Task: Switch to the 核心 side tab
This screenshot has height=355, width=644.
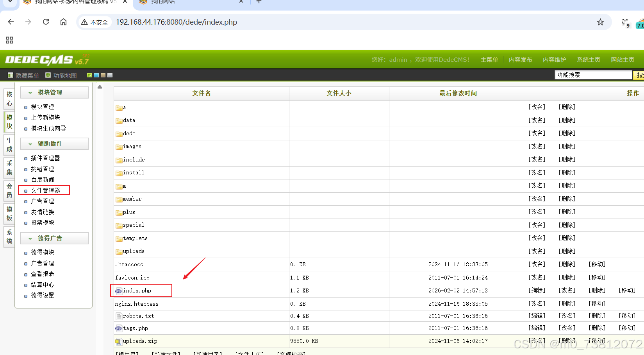Action: (x=9, y=99)
